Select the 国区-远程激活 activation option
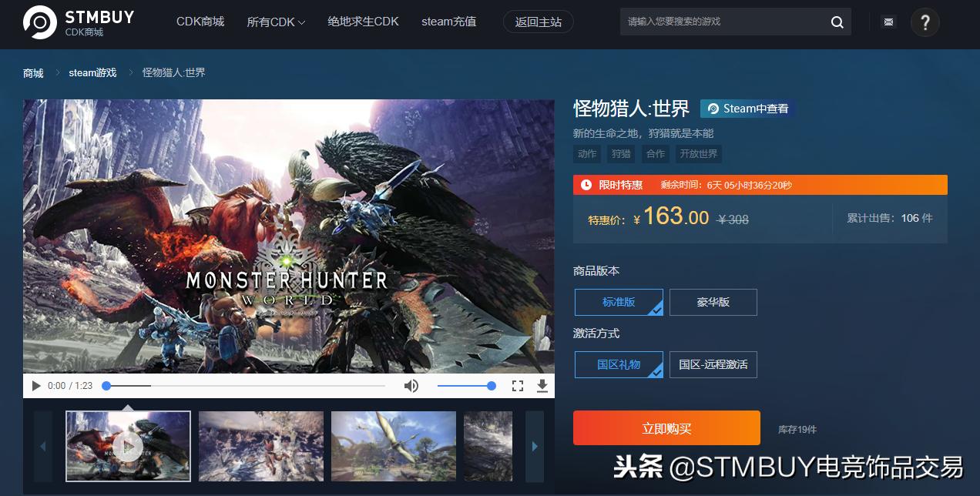The width and height of the screenshot is (980, 496). [713, 364]
